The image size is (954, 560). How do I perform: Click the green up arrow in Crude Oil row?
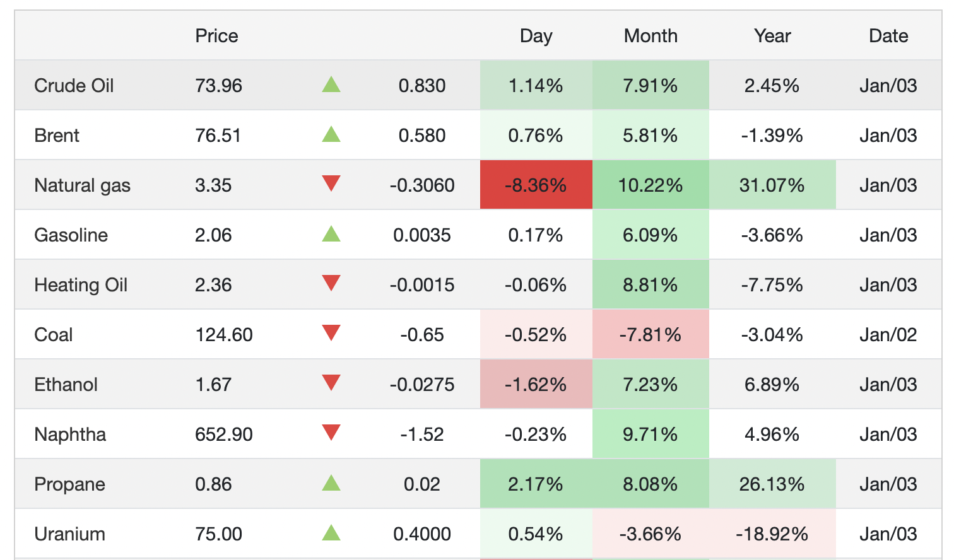coord(331,85)
